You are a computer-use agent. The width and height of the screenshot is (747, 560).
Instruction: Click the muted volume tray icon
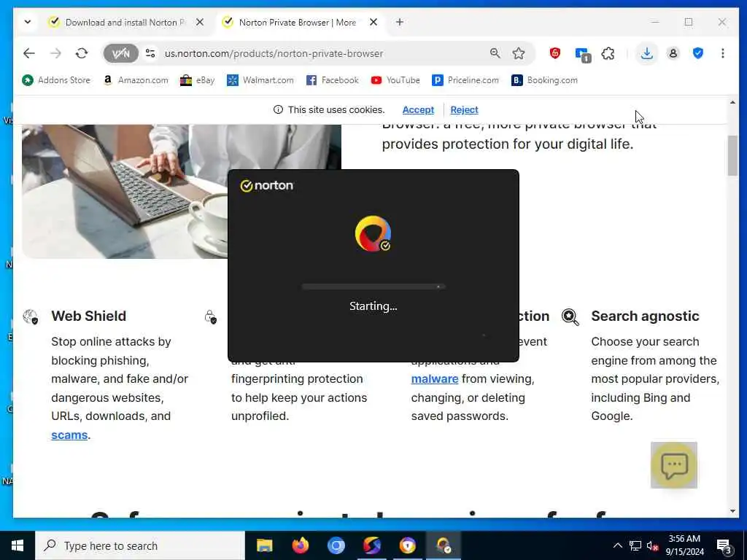(652, 545)
